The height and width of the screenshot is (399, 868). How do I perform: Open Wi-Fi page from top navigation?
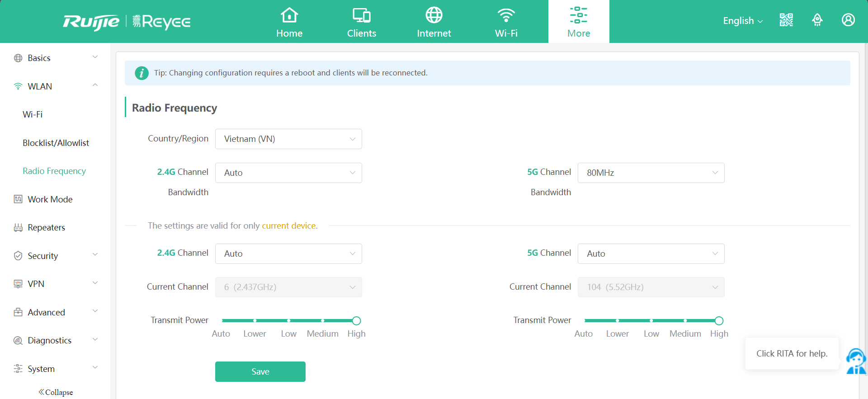(x=506, y=22)
